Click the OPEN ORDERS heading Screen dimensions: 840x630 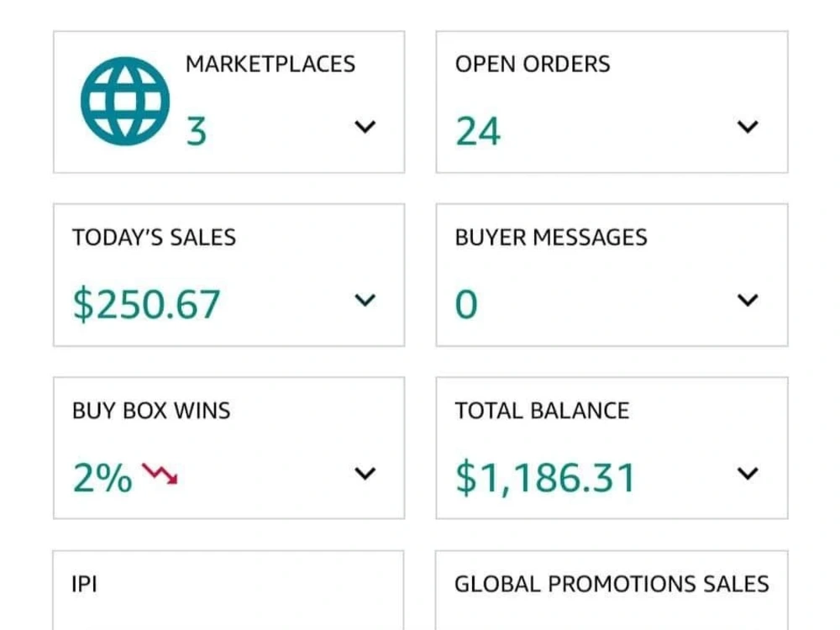tap(533, 65)
